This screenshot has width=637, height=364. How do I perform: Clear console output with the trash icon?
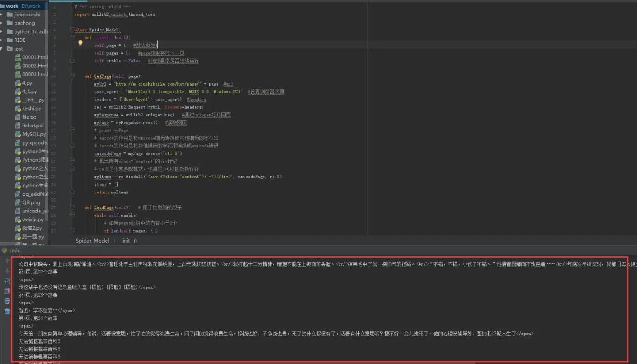pyautogui.click(x=7, y=311)
